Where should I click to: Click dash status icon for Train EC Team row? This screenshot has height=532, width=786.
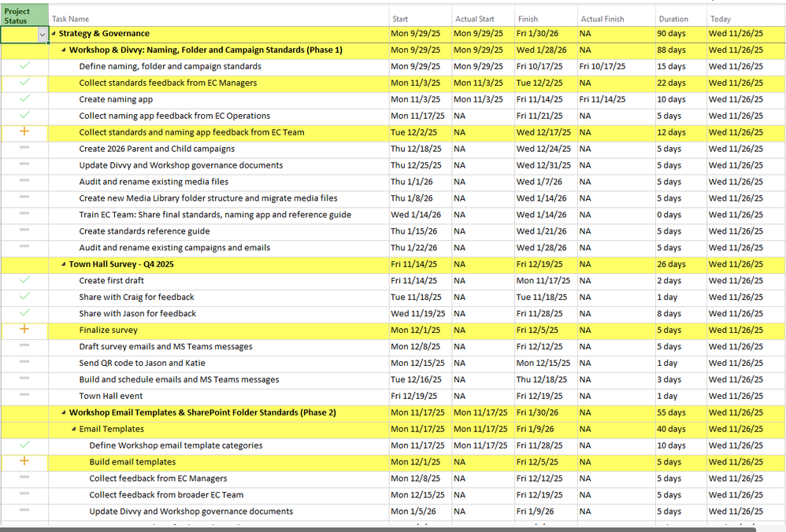point(24,213)
